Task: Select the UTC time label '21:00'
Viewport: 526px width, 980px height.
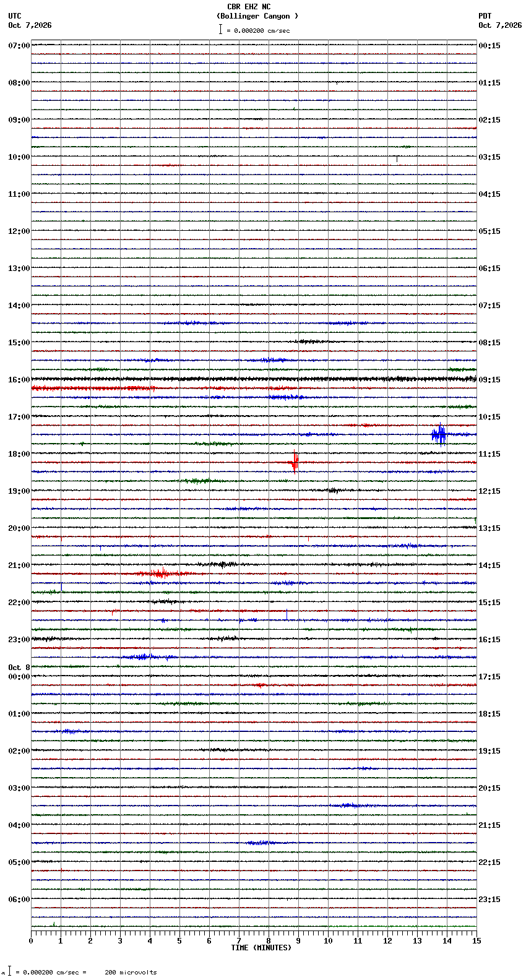Action: [x=19, y=565]
